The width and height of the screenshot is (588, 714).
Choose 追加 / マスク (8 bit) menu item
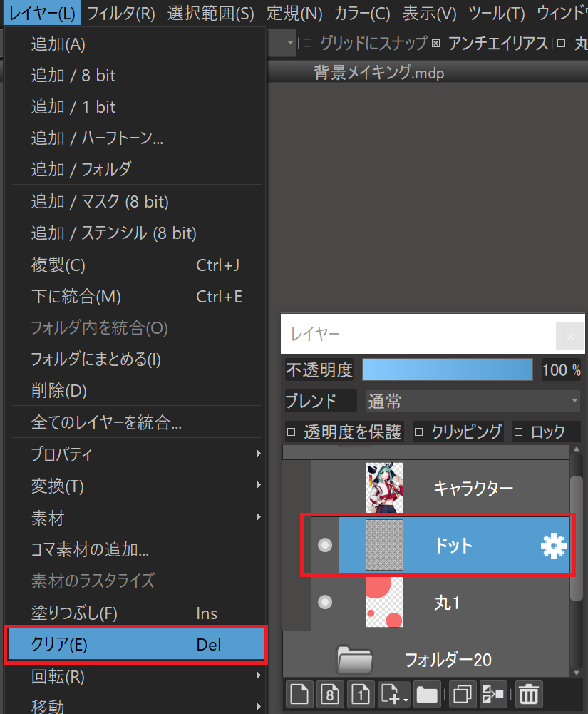136,201
